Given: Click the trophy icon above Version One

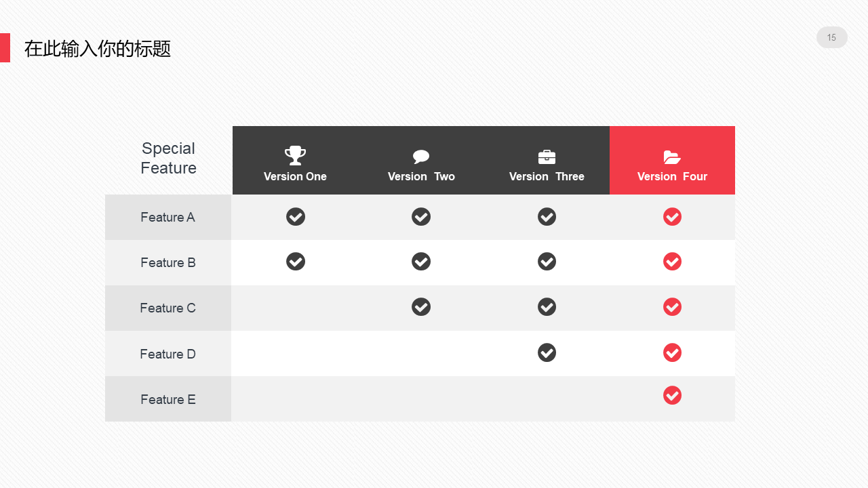Looking at the screenshot, I should 295,155.
